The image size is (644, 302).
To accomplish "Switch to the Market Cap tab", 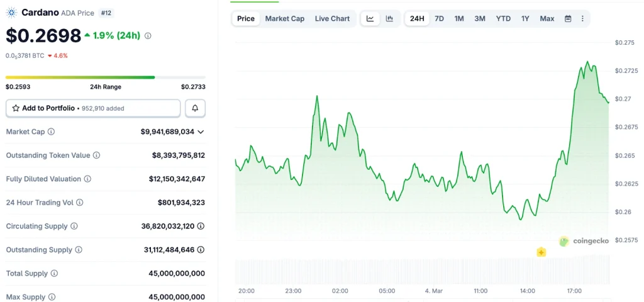I will (284, 19).
